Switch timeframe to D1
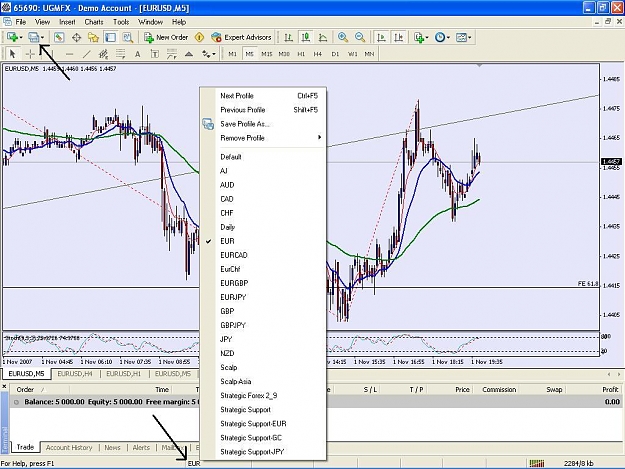This screenshot has height=469, width=625. click(x=335, y=54)
